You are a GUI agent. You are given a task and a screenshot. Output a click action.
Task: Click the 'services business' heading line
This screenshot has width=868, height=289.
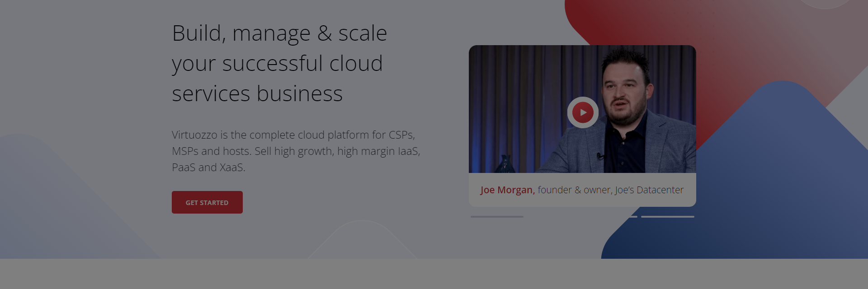[257, 94]
